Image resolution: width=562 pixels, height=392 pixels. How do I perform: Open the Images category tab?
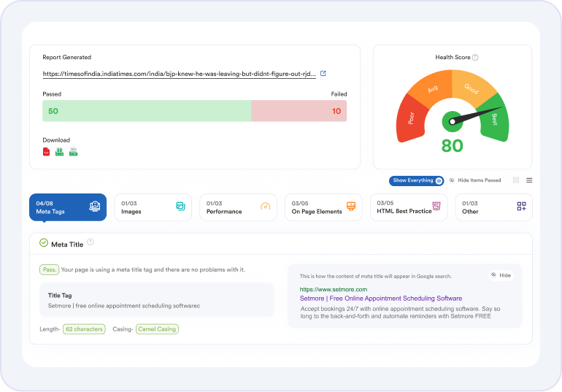(x=153, y=207)
